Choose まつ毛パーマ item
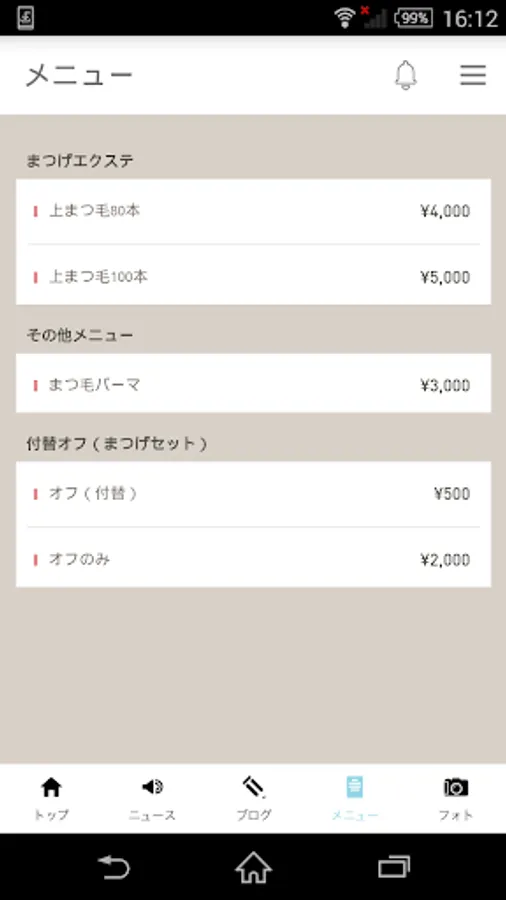Screen dimensions: 506x900 point(253,385)
